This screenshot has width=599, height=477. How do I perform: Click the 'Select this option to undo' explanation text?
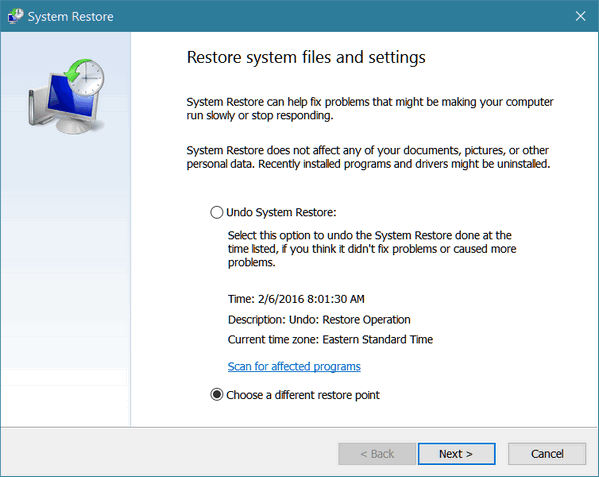372,249
